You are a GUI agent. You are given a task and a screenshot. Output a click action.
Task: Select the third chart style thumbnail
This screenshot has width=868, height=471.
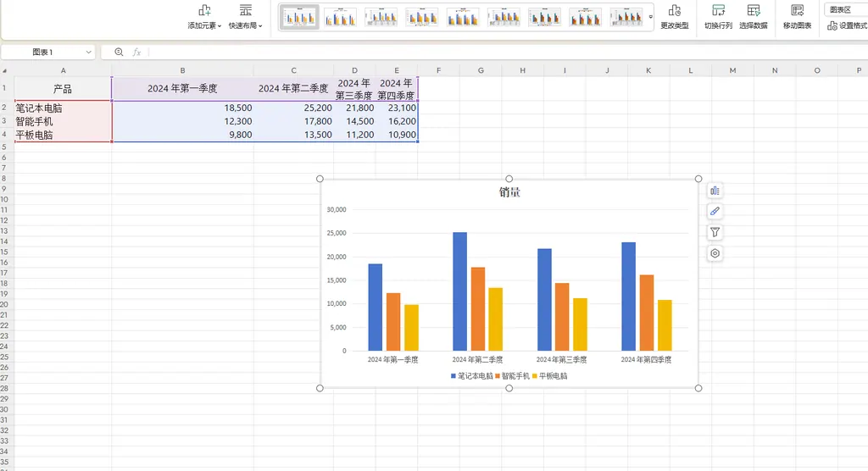pos(381,17)
